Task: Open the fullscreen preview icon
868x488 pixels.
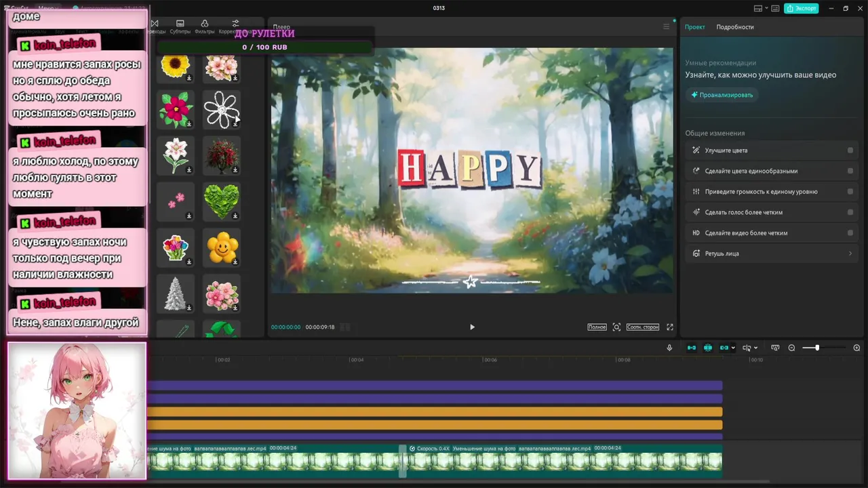Action: (670, 327)
